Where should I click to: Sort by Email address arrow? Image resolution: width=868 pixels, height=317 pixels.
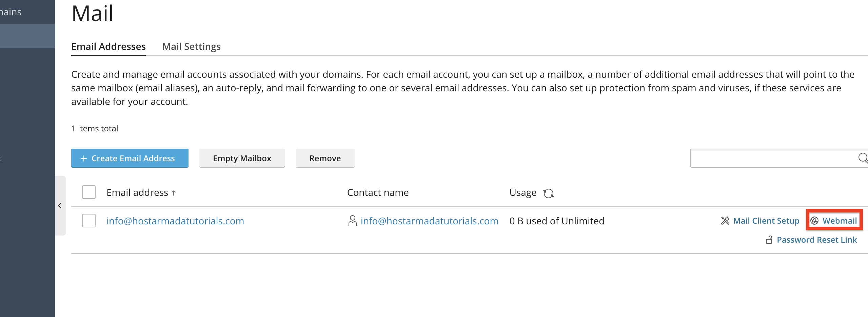174,193
